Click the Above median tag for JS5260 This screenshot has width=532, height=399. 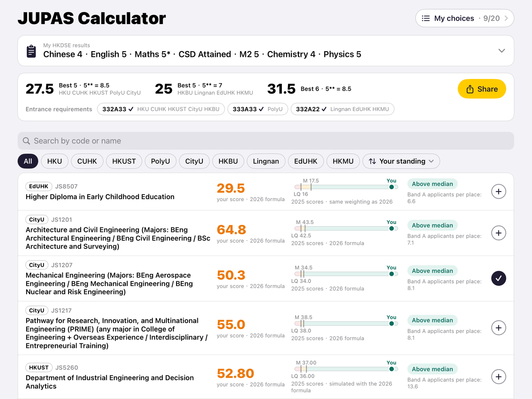tap(432, 369)
